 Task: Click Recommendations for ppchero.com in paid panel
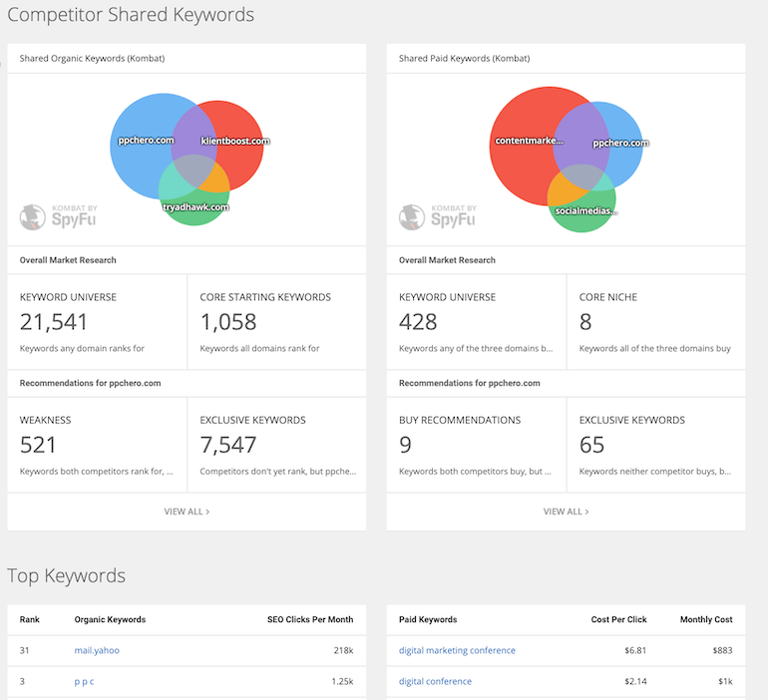[x=469, y=383]
